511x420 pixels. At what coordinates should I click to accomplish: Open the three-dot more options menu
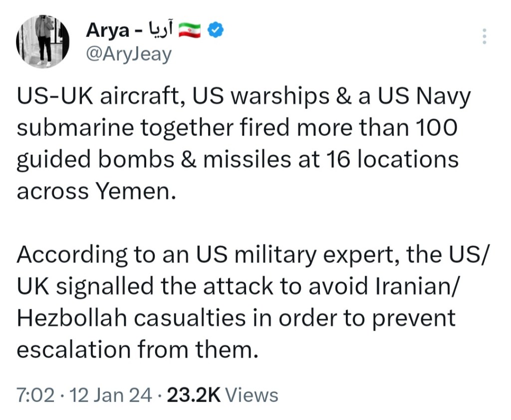[x=484, y=36]
